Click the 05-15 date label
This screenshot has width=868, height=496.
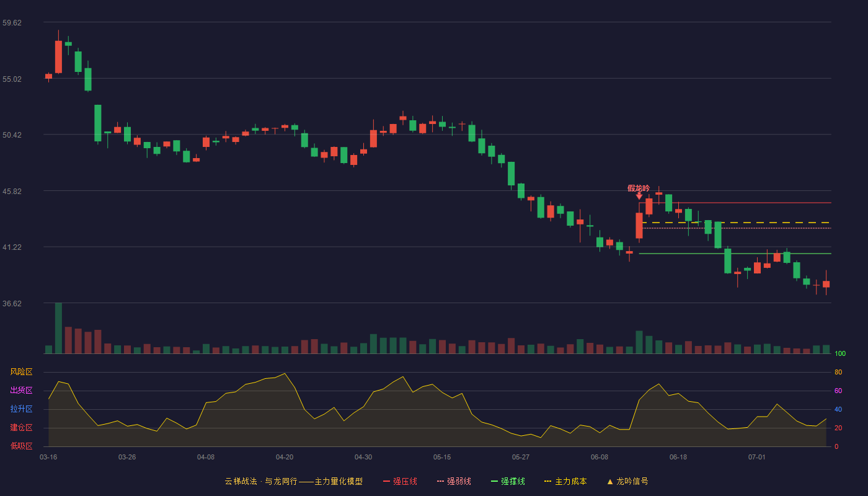(442, 457)
